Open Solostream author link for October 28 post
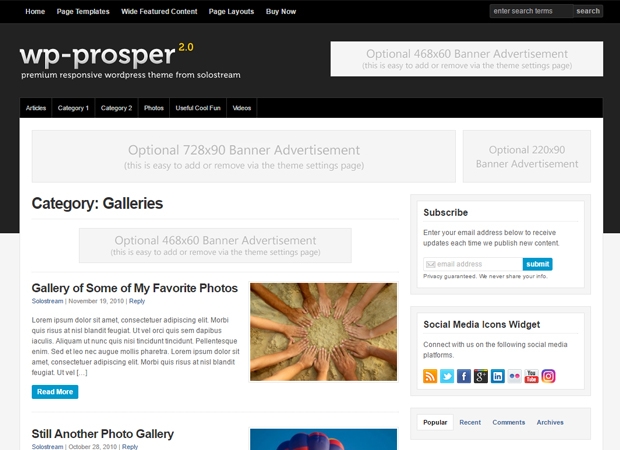620x450 pixels. 47,446
